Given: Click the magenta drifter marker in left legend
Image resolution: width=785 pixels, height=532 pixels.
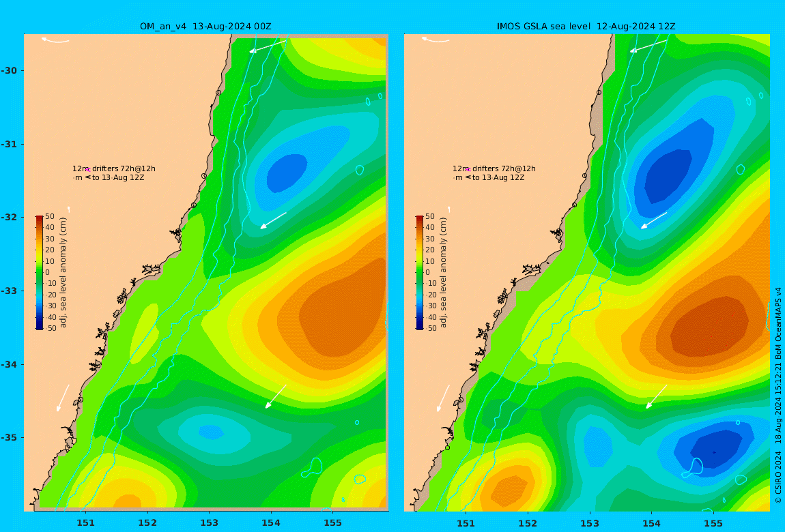Looking at the screenshot, I should point(87,170).
